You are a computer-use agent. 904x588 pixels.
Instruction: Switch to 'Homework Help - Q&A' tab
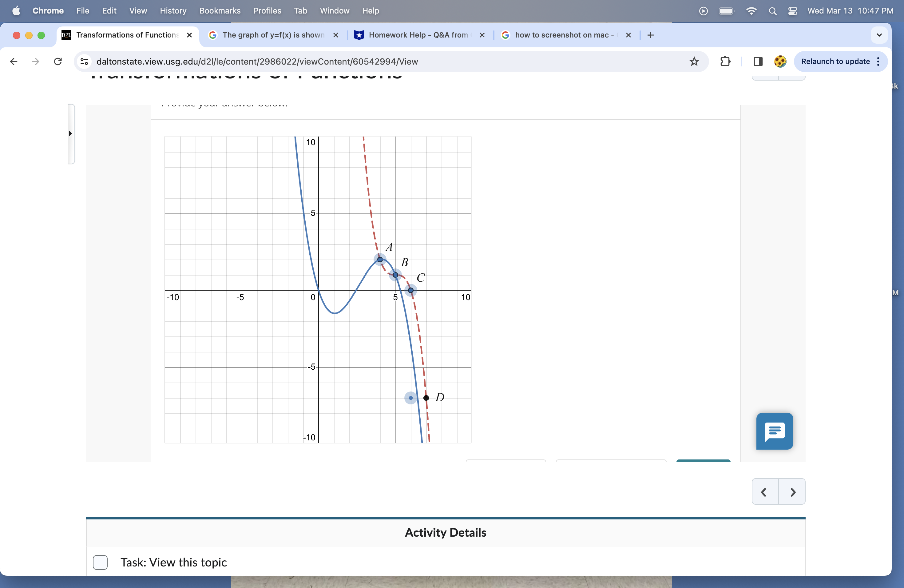(x=418, y=35)
